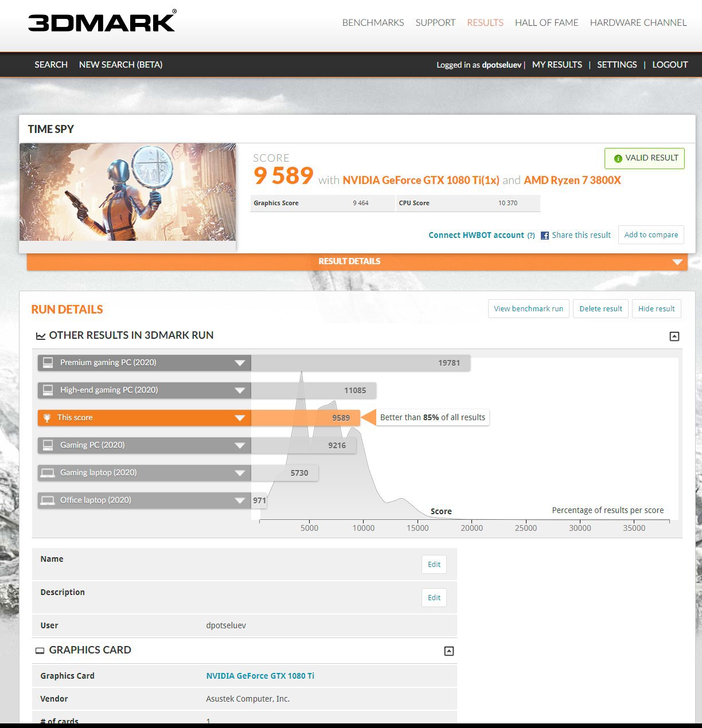Click Edit button for Description
Screen dimensions: 702x728
coord(434,598)
